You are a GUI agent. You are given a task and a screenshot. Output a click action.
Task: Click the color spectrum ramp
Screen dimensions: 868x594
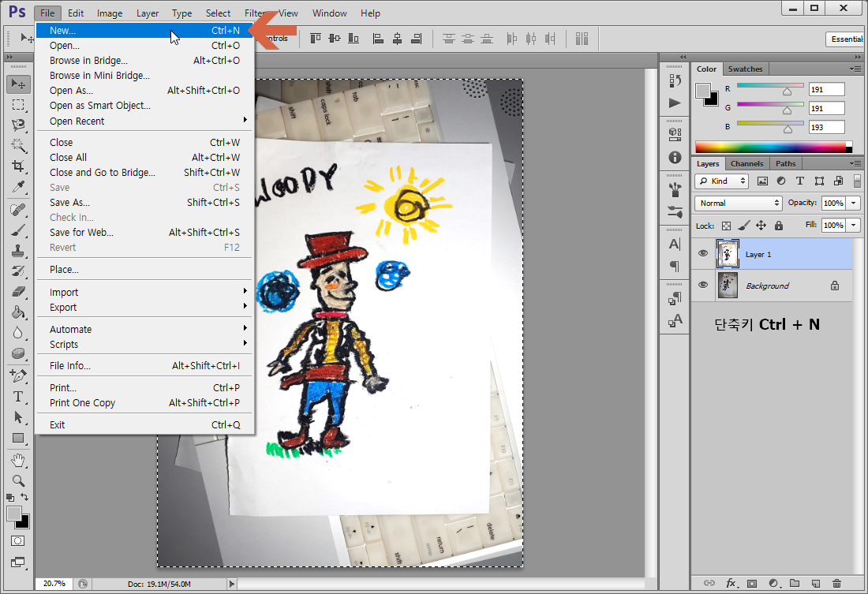point(773,147)
